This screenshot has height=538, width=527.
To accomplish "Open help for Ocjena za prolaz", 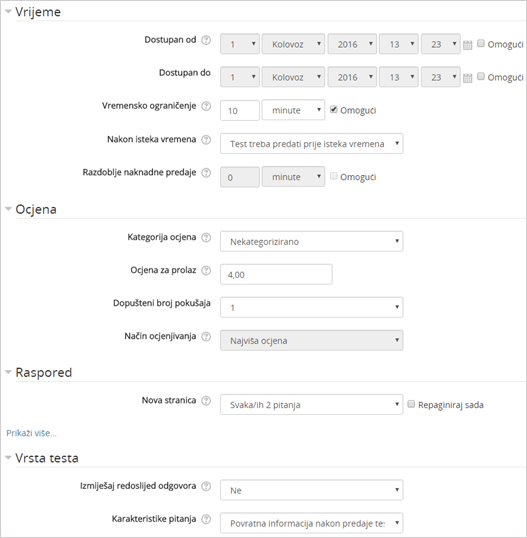I will pos(206,271).
